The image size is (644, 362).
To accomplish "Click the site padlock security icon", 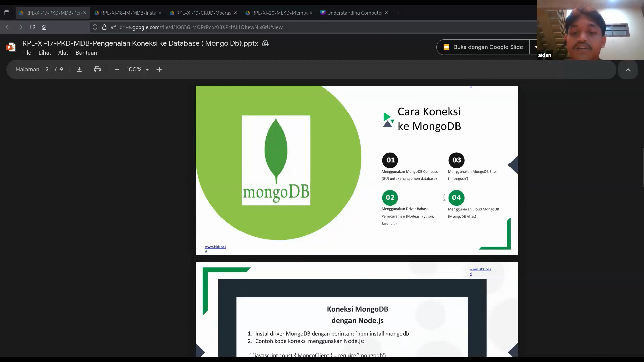I will [x=104, y=27].
